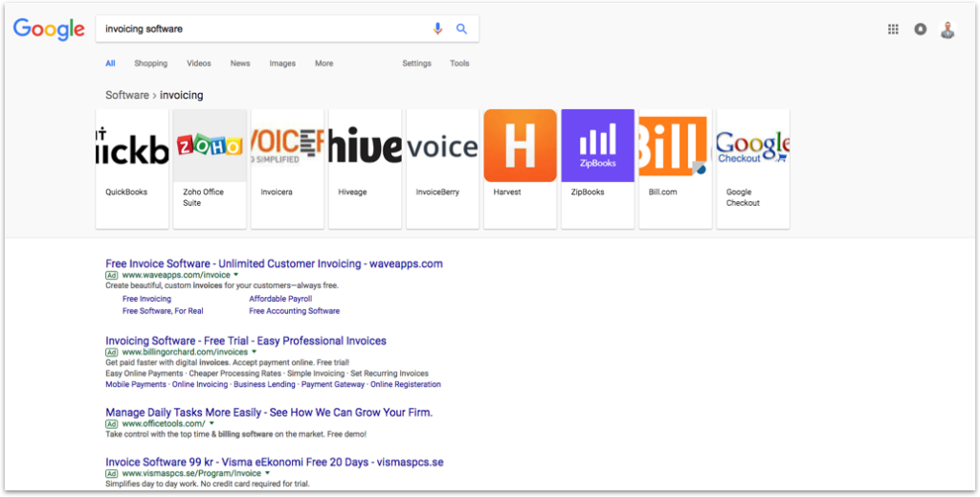Open the Free Accounting Software sitelink

click(x=295, y=310)
